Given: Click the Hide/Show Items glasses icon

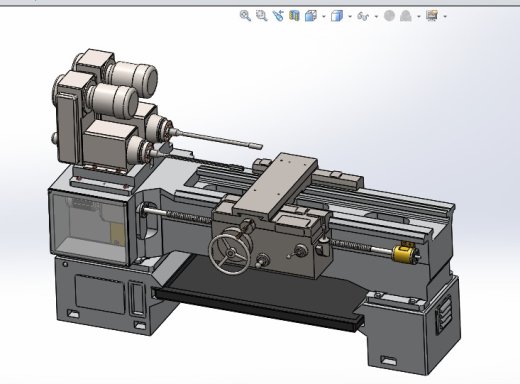Looking at the screenshot, I should click(x=363, y=16).
